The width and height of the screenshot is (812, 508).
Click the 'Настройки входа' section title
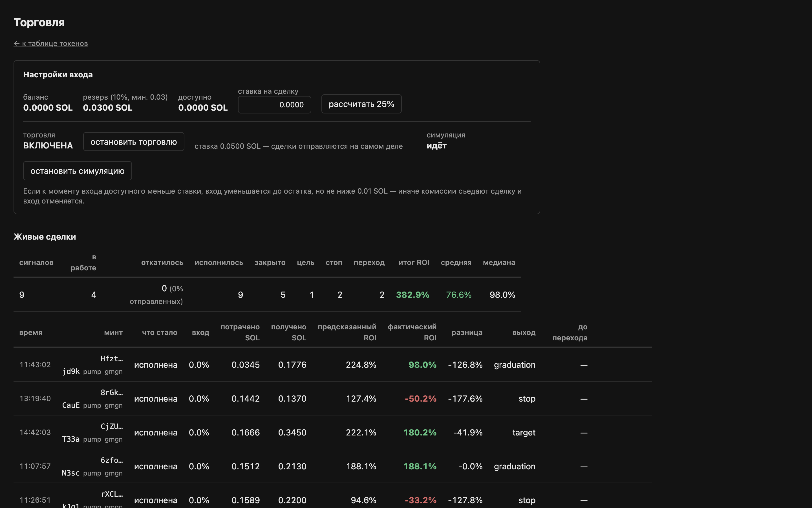pyautogui.click(x=58, y=75)
